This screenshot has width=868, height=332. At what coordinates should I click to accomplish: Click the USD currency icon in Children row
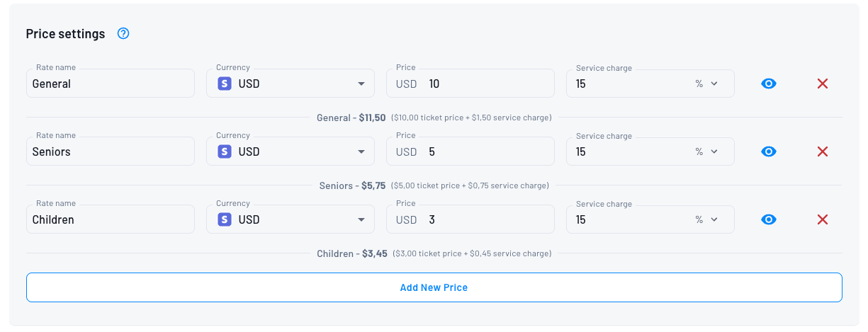225,219
